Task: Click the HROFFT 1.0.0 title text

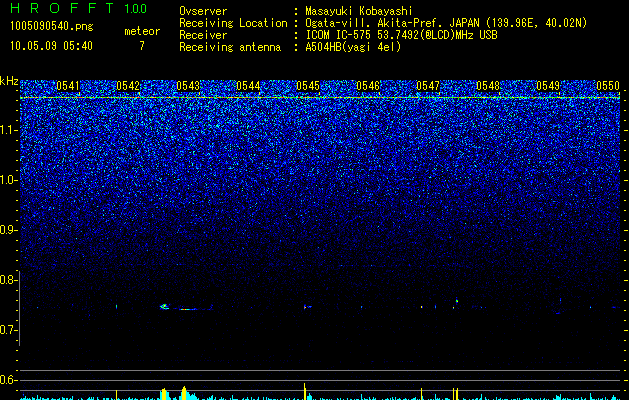Action: (79, 8)
